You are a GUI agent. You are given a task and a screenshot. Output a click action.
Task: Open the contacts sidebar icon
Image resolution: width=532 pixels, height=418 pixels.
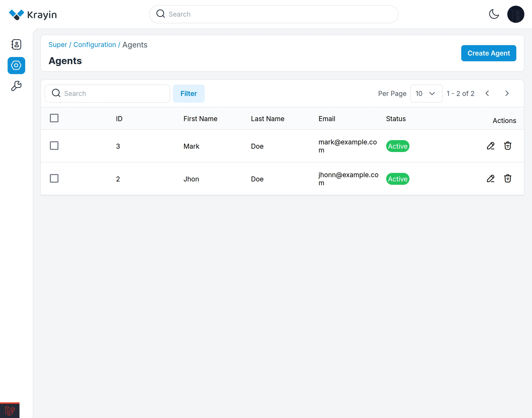(x=16, y=45)
